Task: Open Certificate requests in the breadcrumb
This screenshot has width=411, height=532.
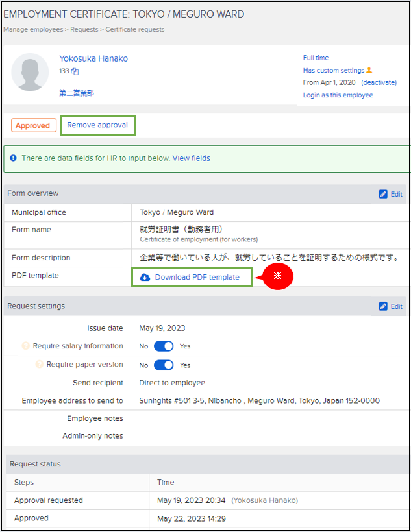Action: (x=134, y=29)
